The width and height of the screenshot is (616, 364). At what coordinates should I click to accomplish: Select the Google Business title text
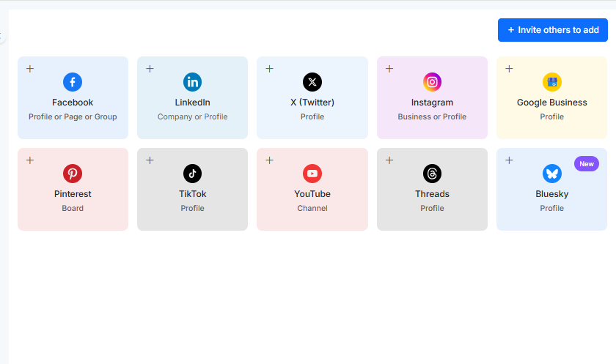(x=552, y=103)
